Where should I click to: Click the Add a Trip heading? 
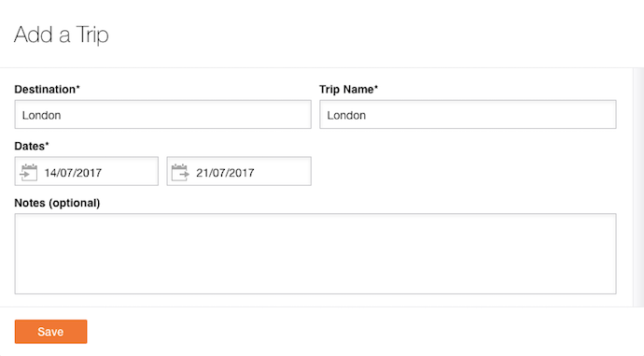[62, 35]
